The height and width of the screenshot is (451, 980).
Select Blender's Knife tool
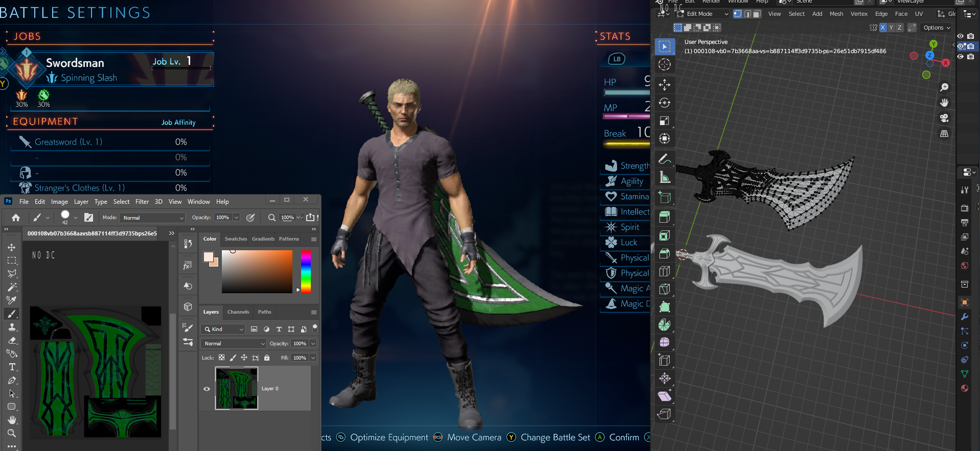[665, 289]
